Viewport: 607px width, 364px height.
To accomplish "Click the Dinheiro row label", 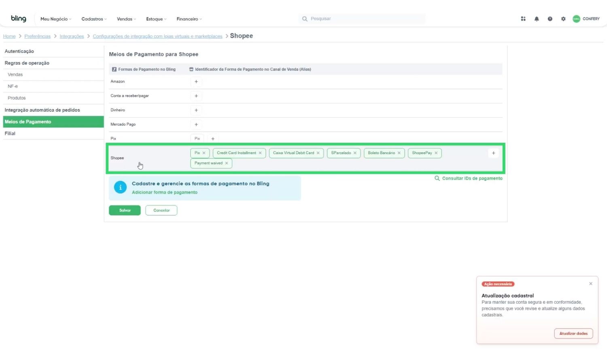I will (118, 110).
